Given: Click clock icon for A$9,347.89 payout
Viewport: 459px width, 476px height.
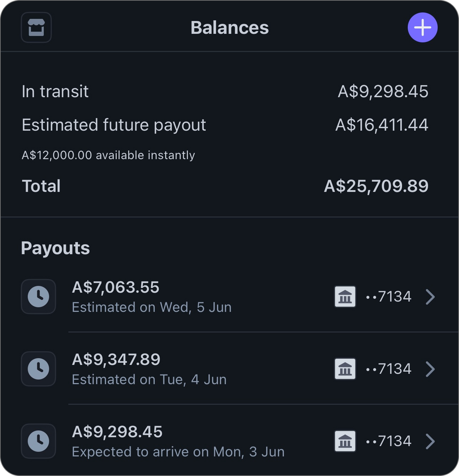Looking at the screenshot, I should point(38,369).
